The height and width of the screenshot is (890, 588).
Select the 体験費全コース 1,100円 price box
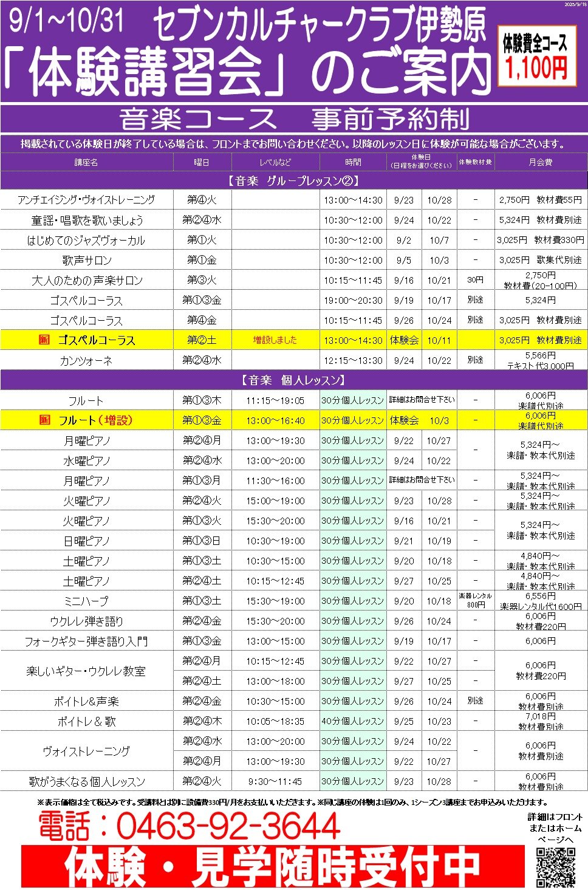536,56
